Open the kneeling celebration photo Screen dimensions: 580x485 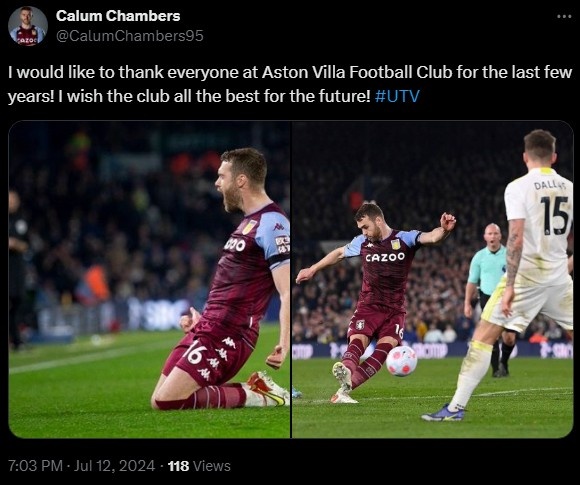(x=149, y=280)
